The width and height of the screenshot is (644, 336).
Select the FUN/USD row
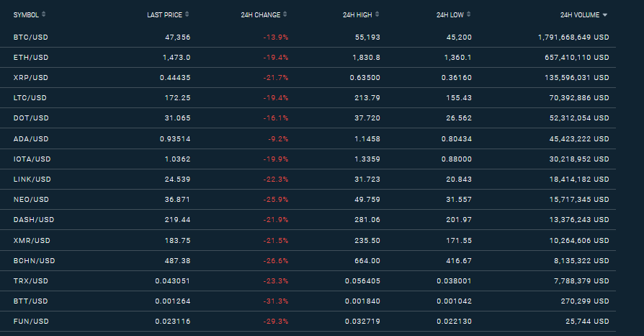point(308,321)
